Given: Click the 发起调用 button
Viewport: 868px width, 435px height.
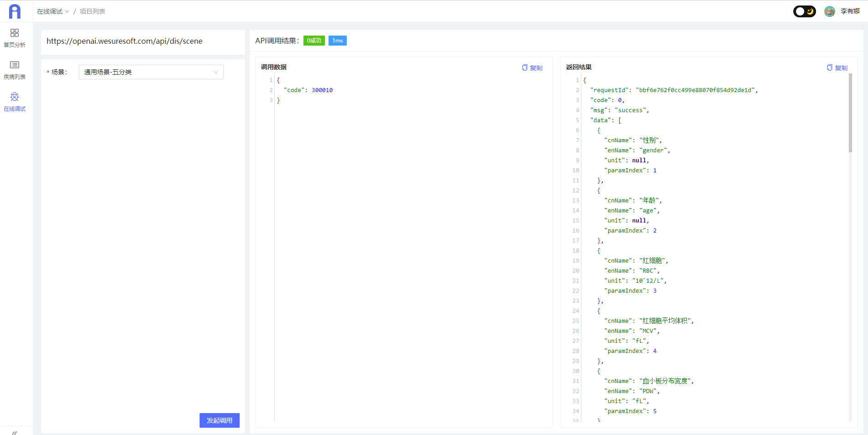Looking at the screenshot, I should pos(219,420).
